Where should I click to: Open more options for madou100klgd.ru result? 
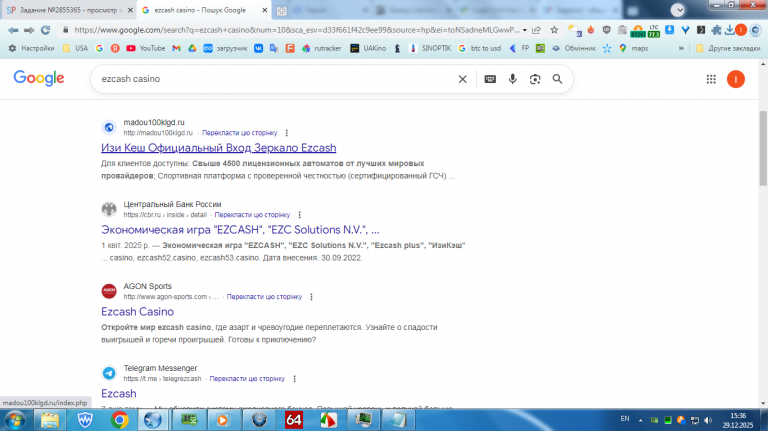pyautogui.click(x=287, y=133)
